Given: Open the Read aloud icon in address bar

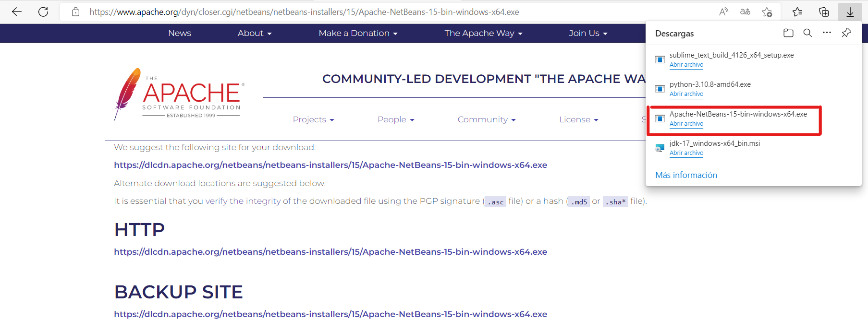Looking at the screenshot, I should (x=723, y=12).
